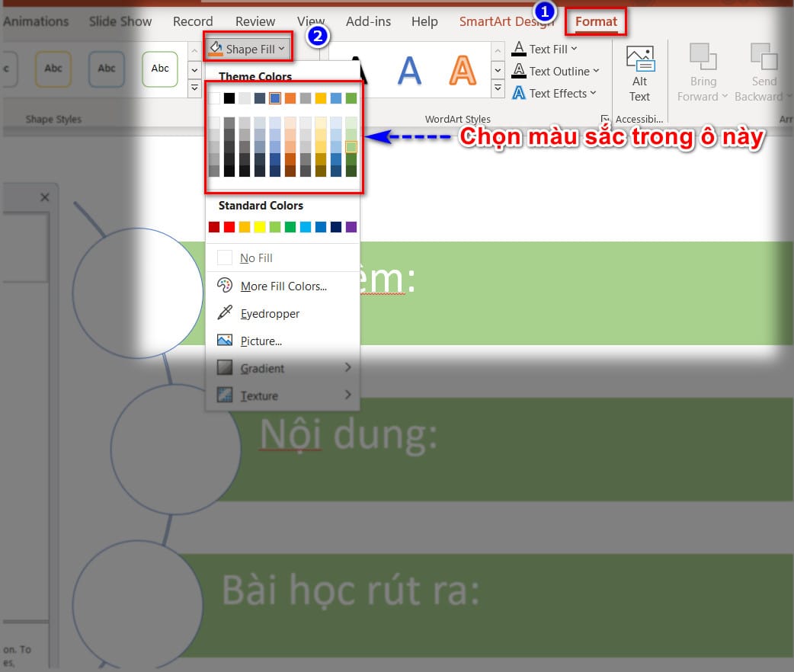The width and height of the screenshot is (794, 672).
Task: Apply the blue WordArt A style
Action: 409,70
